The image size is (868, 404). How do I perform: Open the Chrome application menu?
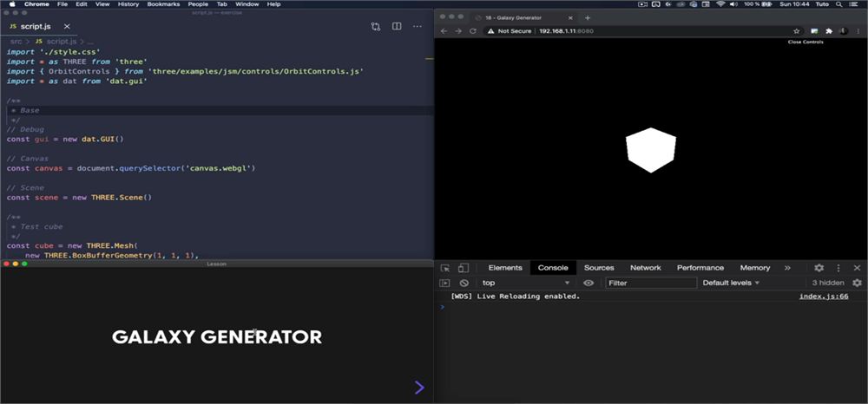click(x=36, y=3)
